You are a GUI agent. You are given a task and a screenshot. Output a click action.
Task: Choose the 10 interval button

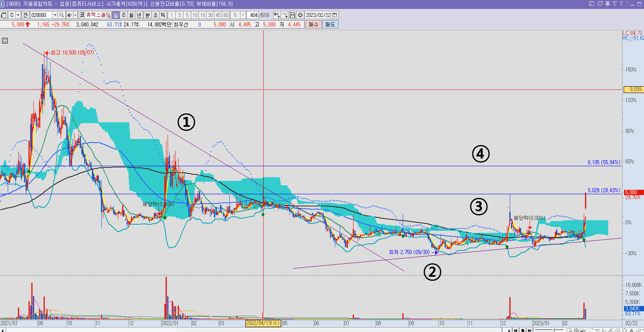195,15
